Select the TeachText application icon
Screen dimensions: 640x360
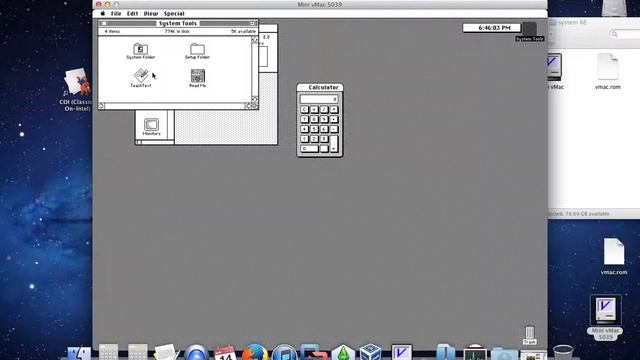click(x=141, y=76)
